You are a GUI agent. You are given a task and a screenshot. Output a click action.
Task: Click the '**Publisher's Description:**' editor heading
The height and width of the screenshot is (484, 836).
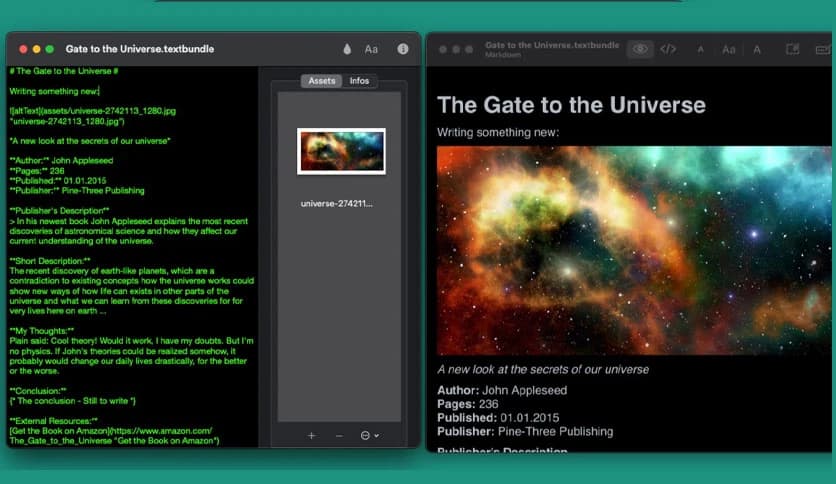click(59, 211)
